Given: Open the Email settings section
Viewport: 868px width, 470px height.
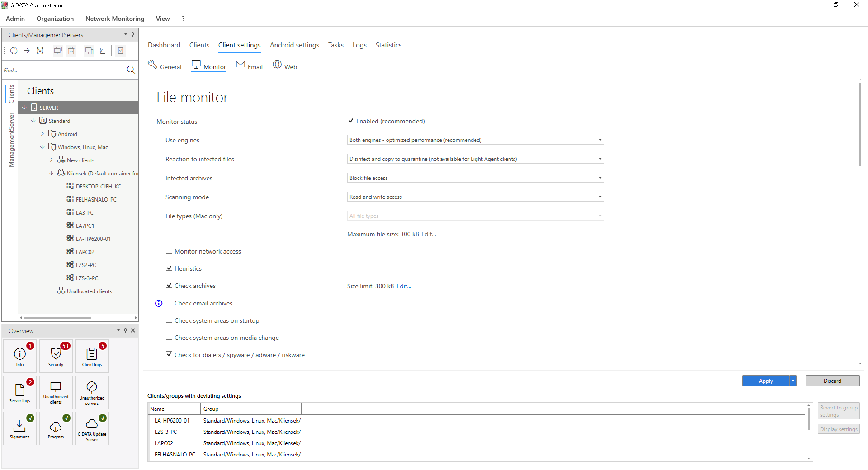Looking at the screenshot, I should [249, 66].
